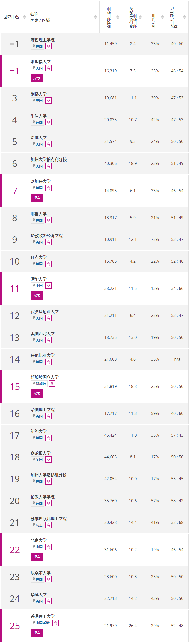
Task: Sort by 全职学生数量 column arrows
Action: coord(118,17)
